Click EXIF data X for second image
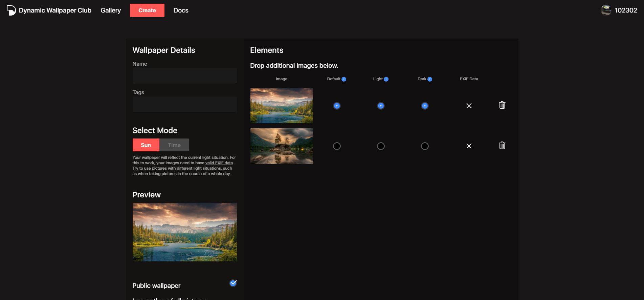 469,146
